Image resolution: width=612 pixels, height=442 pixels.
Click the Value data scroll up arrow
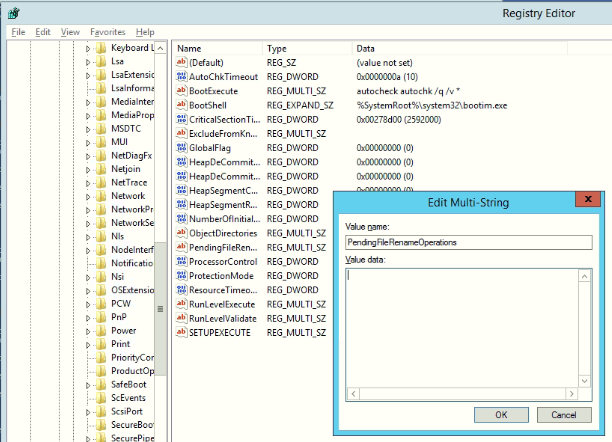tap(584, 276)
